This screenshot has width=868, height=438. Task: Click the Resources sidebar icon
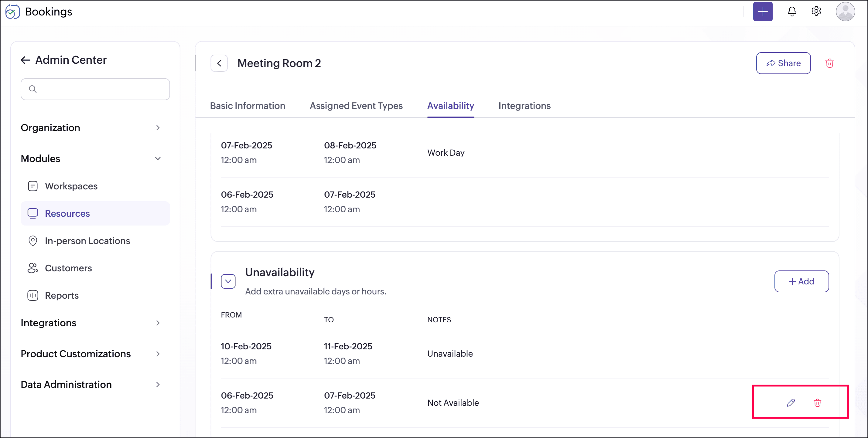pyautogui.click(x=33, y=213)
